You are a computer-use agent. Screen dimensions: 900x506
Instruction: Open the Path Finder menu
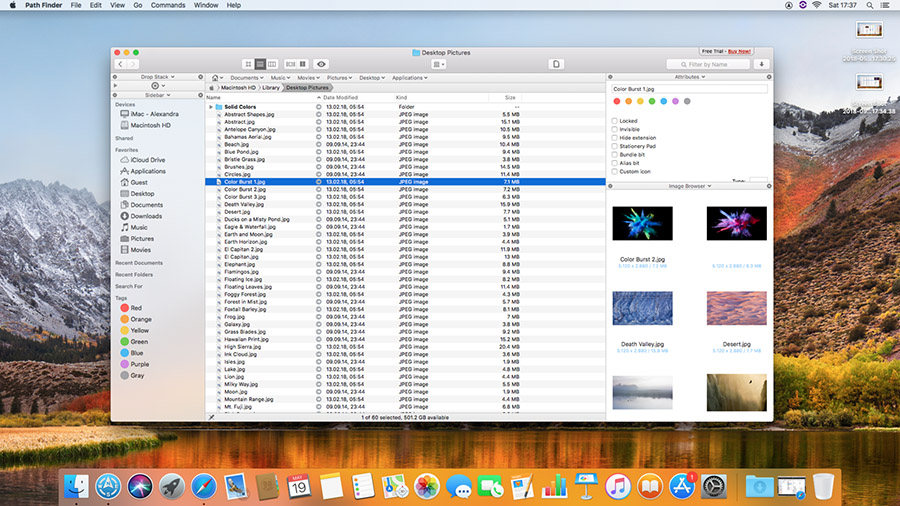pos(44,5)
